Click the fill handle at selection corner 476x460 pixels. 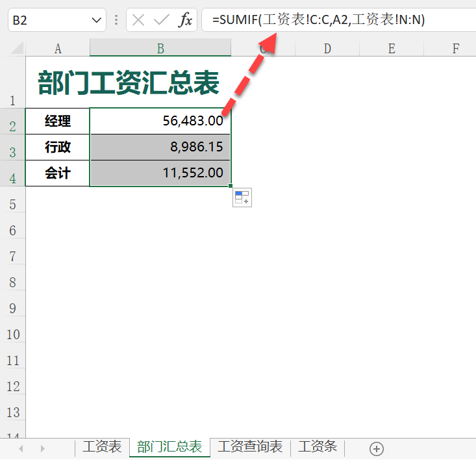231,186
